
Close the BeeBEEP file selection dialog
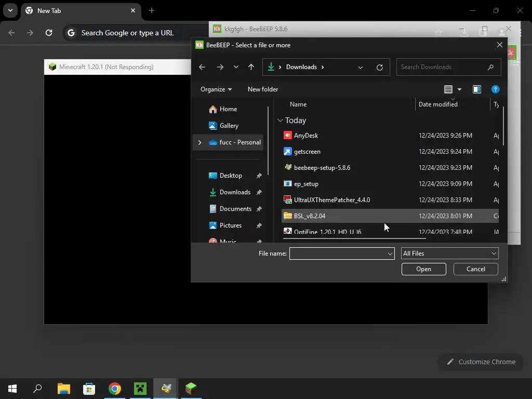tap(499, 45)
